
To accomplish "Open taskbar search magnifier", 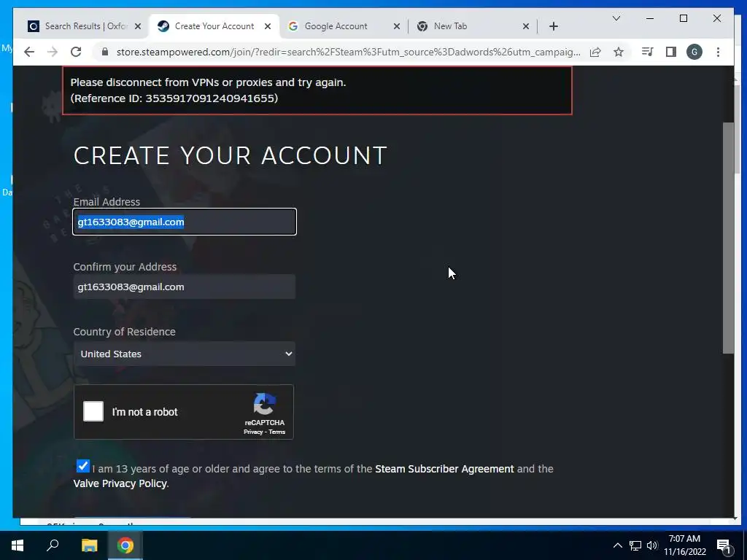I will (x=53, y=545).
